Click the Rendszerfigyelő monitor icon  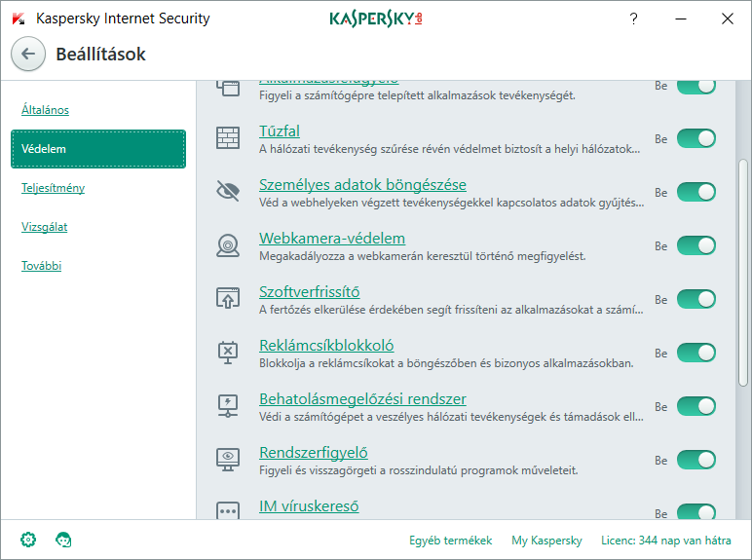point(228,460)
